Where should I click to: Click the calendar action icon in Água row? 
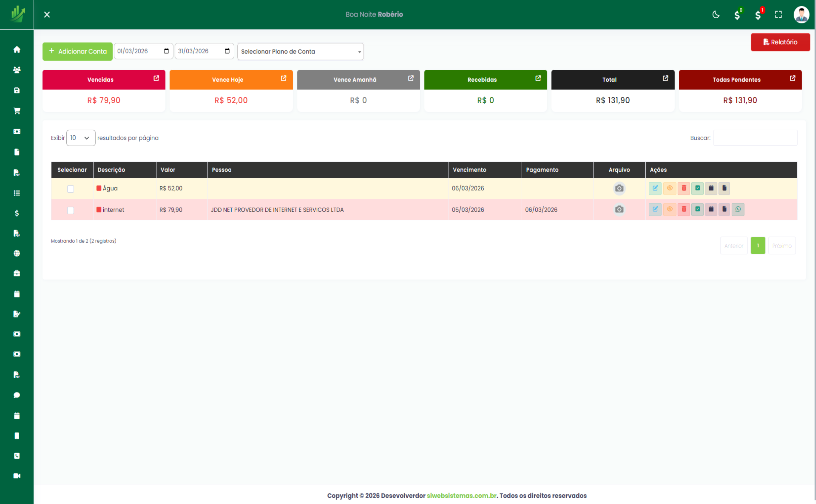click(x=711, y=188)
